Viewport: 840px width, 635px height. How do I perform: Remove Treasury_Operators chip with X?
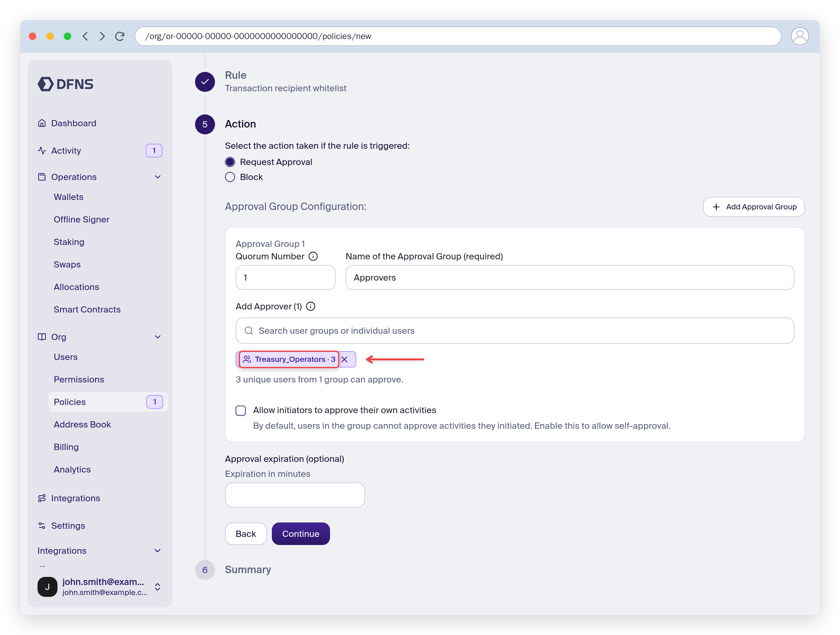344,359
